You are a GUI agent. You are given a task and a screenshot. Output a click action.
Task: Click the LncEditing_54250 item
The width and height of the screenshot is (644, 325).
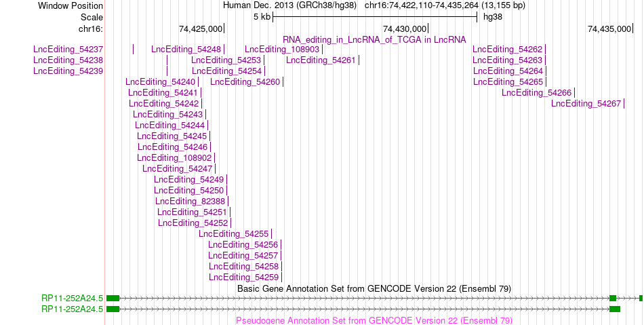click(x=189, y=190)
